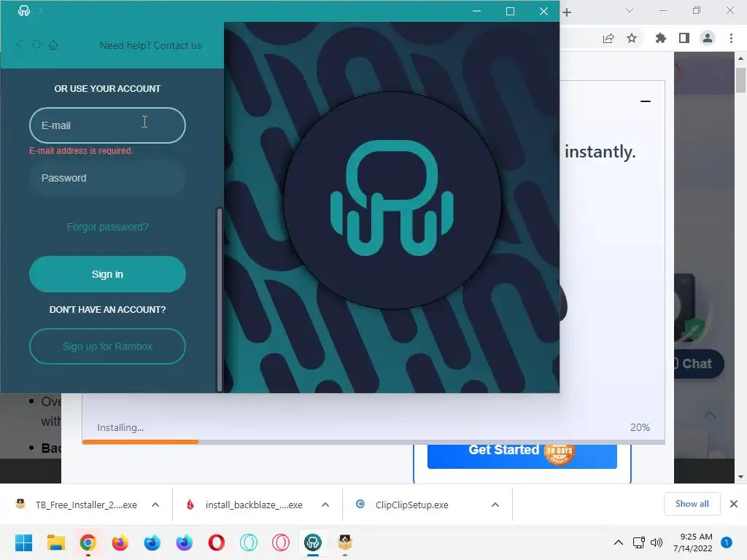This screenshot has width=747, height=560.
Task: Expand options for ClipClipSetup.exe download
Action: pyautogui.click(x=495, y=505)
